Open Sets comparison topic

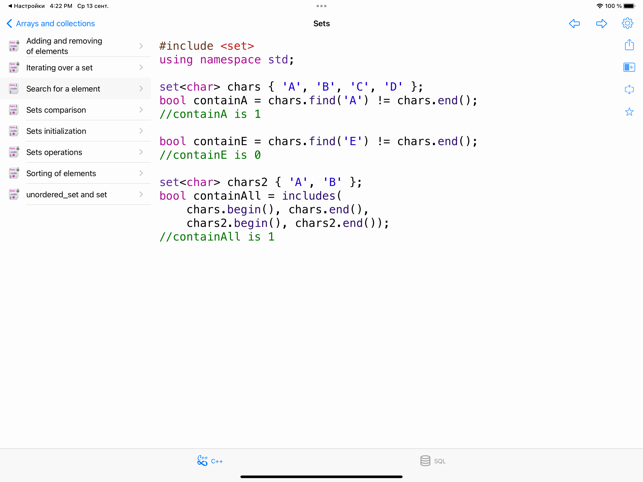tap(76, 110)
